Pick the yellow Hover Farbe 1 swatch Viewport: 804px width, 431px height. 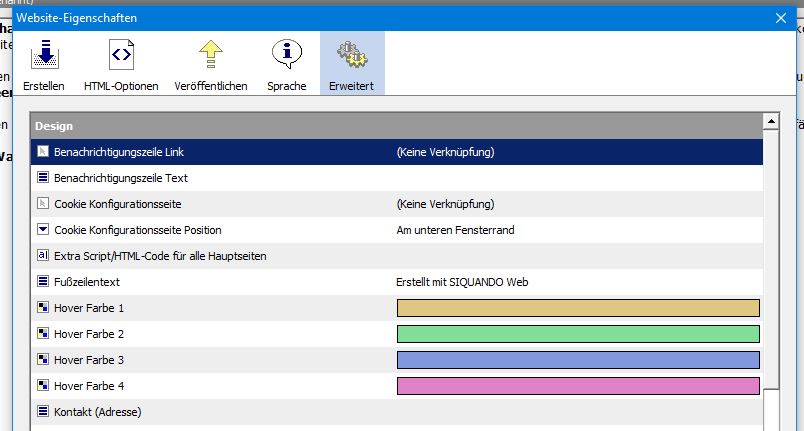pos(578,308)
